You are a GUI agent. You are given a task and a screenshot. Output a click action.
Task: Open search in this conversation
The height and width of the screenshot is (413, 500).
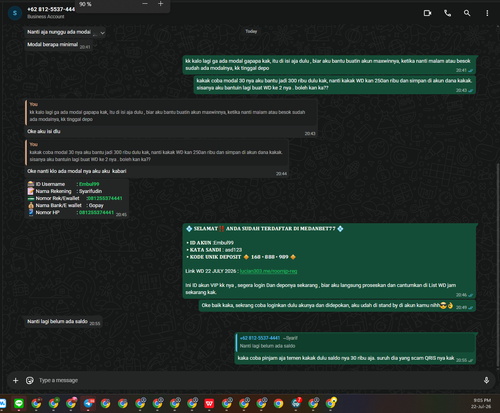click(467, 13)
